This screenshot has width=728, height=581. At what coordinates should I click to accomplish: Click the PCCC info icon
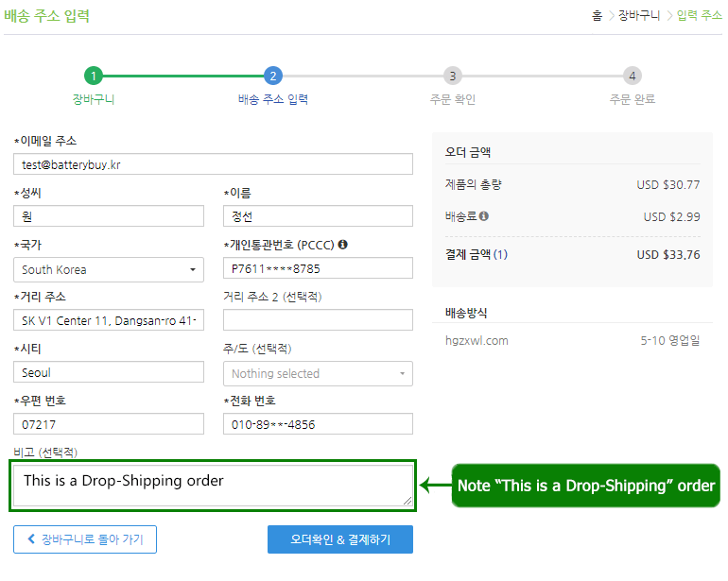coord(342,245)
